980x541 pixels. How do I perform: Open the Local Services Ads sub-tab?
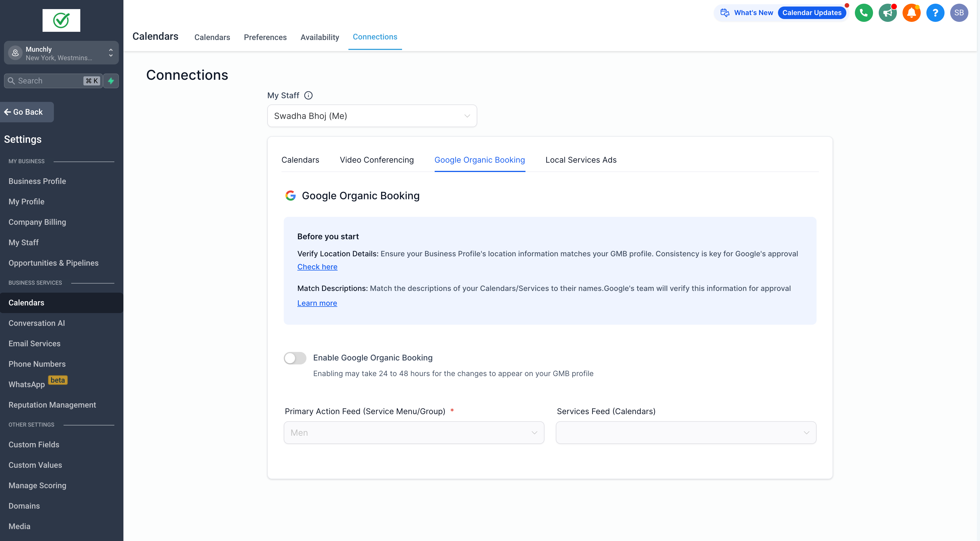(x=581, y=160)
